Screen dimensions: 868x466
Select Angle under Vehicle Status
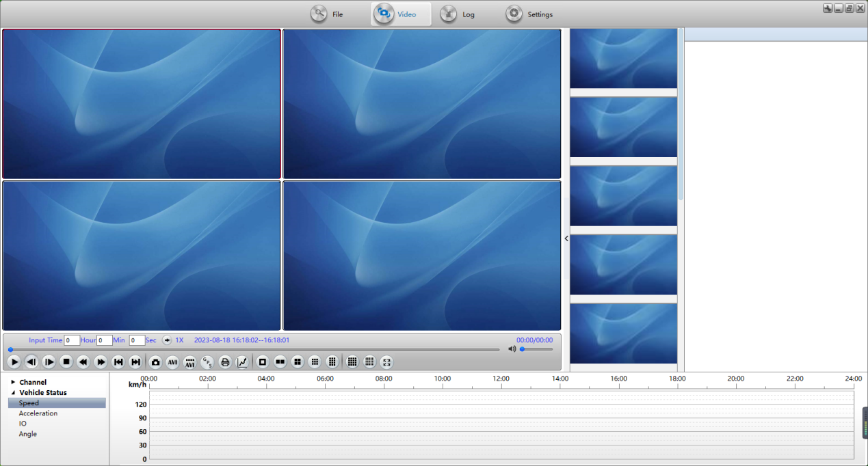coord(28,434)
